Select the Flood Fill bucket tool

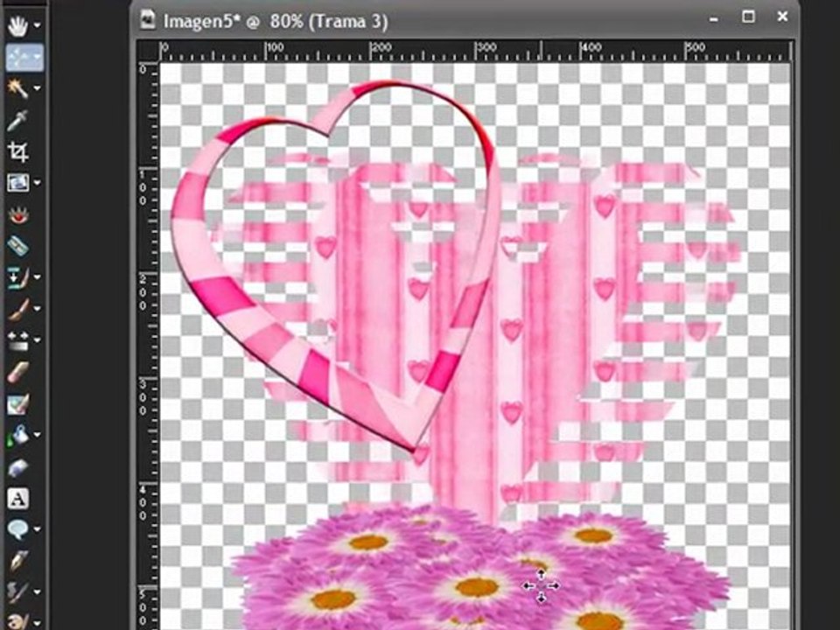click(x=17, y=435)
